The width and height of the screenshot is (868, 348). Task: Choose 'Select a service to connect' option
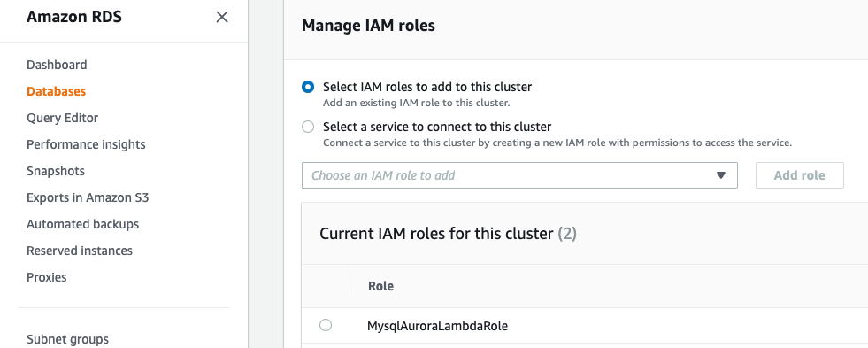(308, 127)
